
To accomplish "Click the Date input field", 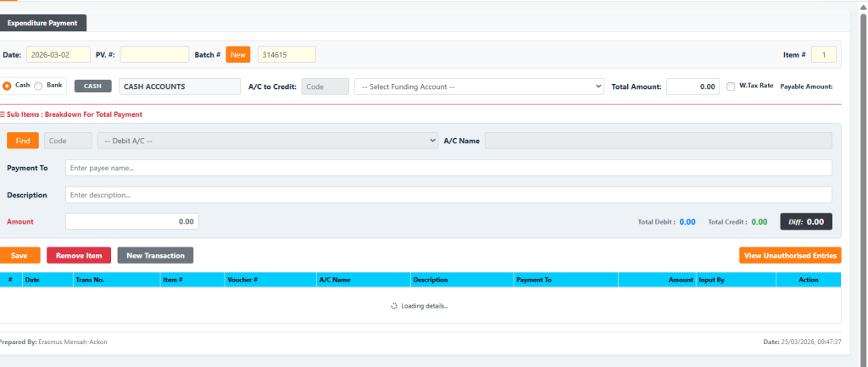I will [58, 54].
